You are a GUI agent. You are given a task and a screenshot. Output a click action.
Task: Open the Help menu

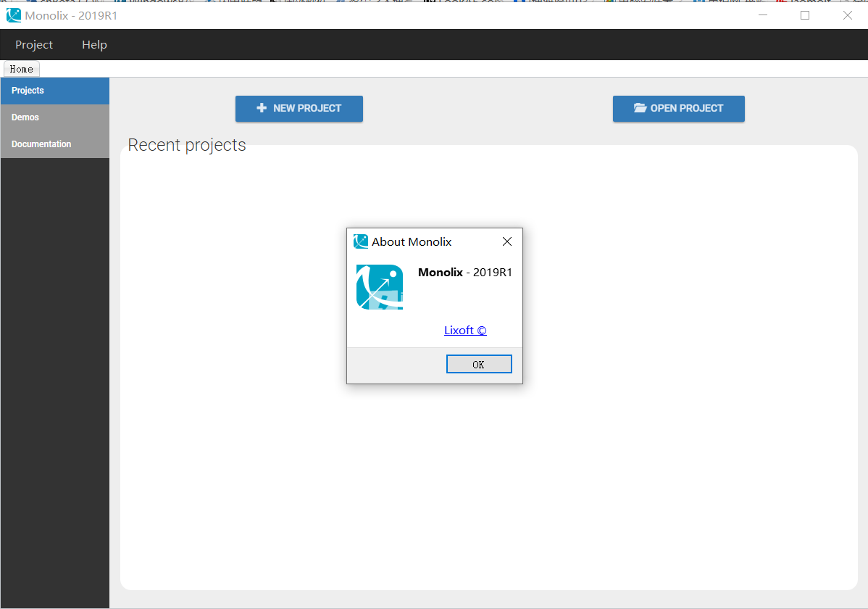coord(95,45)
